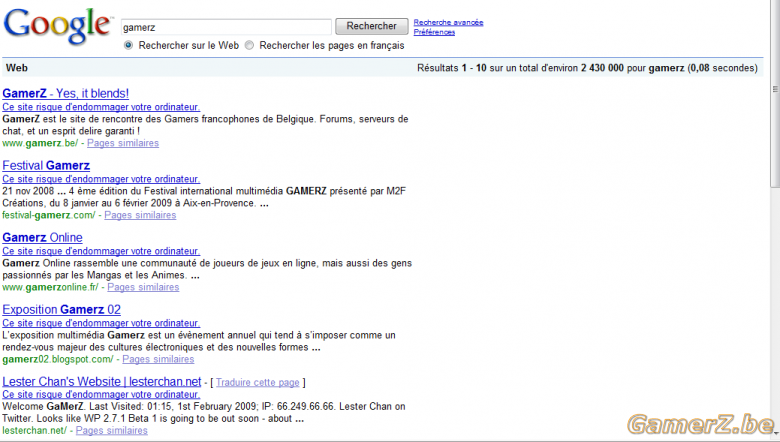The height and width of the screenshot is (442, 780).
Task: Click the festival-gamerz.com green URL text
Action: pyautogui.click(x=48, y=215)
